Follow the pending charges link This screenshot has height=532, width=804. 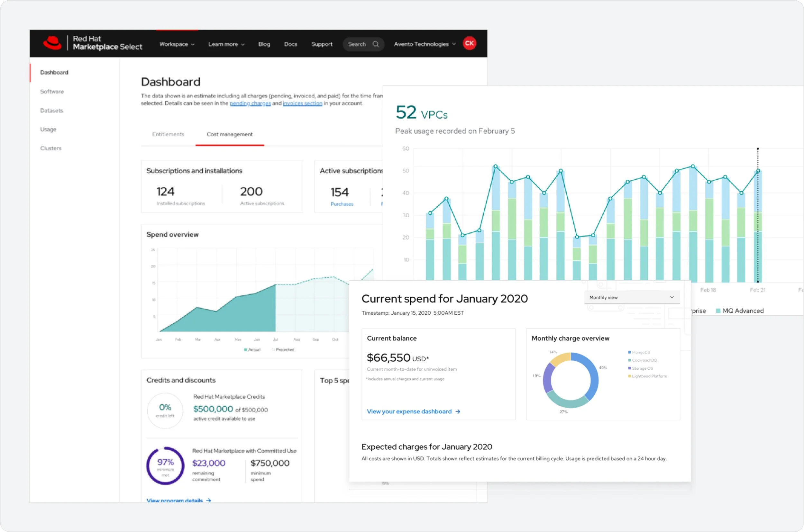pos(250,103)
